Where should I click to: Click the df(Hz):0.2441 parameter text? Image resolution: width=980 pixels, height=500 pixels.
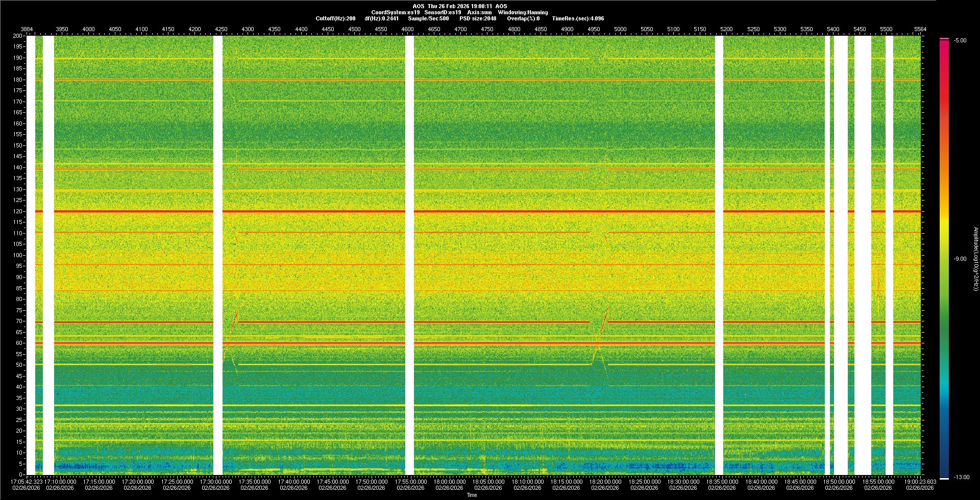[x=381, y=18]
